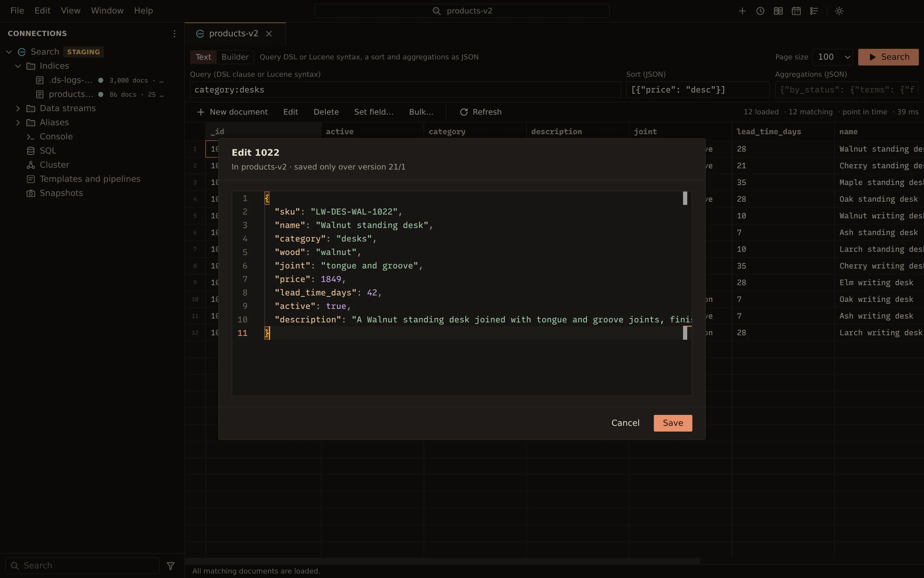
Task: Save the edited document 1022
Action: pyautogui.click(x=673, y=423)
